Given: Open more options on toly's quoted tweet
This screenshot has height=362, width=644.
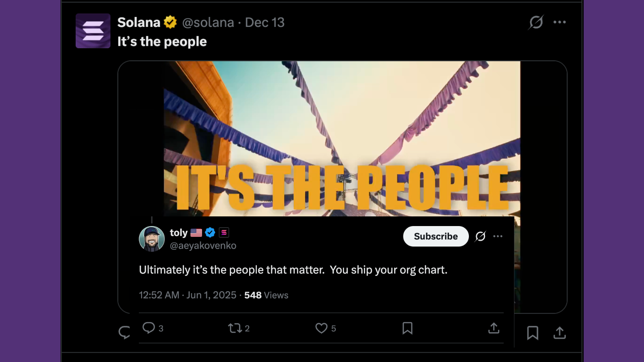Looking at the screenshot, I should click(498, 237).
